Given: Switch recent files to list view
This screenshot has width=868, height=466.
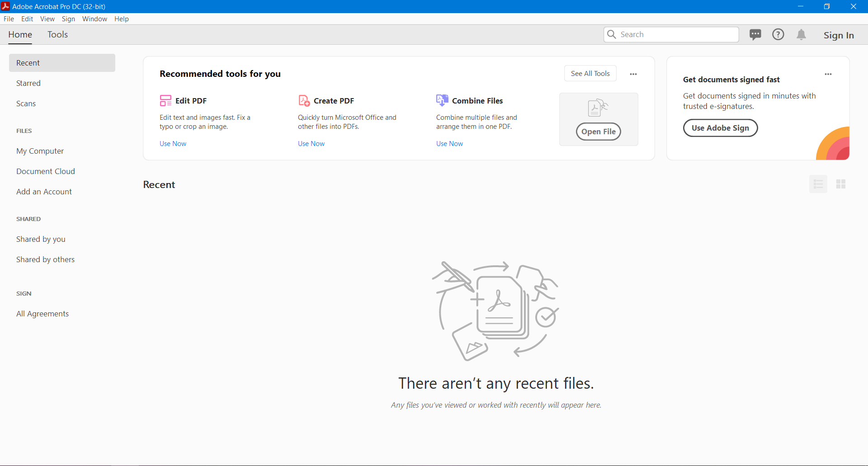Looking at the screenshot, I should click(818, 184).
